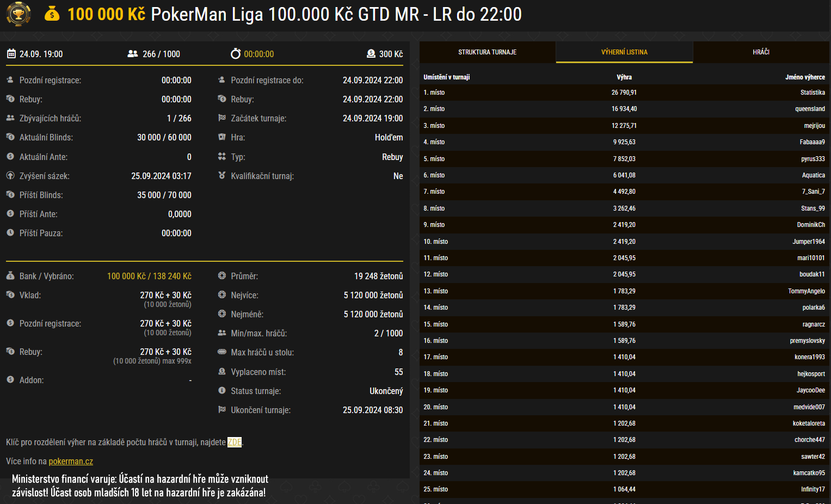This screenshot has width=831, height=504.
Task: Click the buy-in coin icon beside 300 Kč
Action: [371, 54]
